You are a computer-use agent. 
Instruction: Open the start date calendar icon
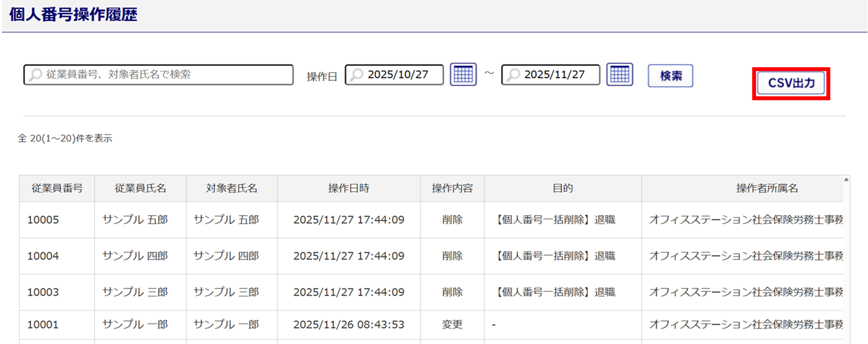pyautogui.click(x=463, y=75)
